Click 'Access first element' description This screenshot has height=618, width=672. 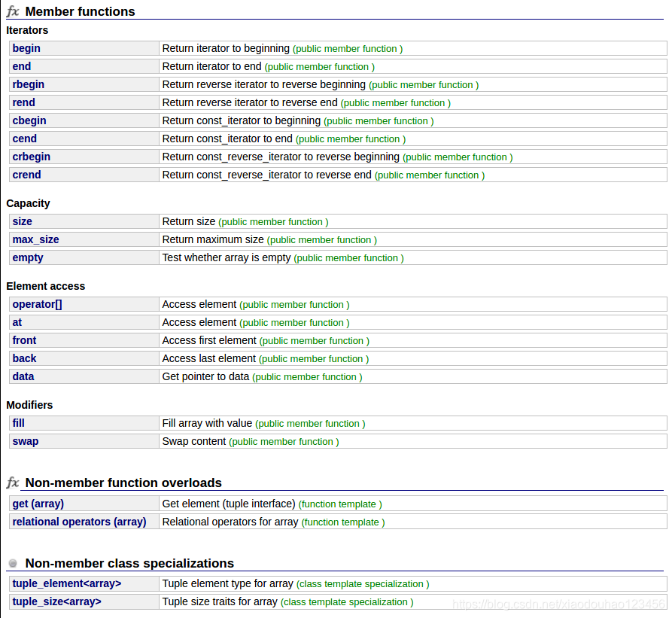click(209, 339)
